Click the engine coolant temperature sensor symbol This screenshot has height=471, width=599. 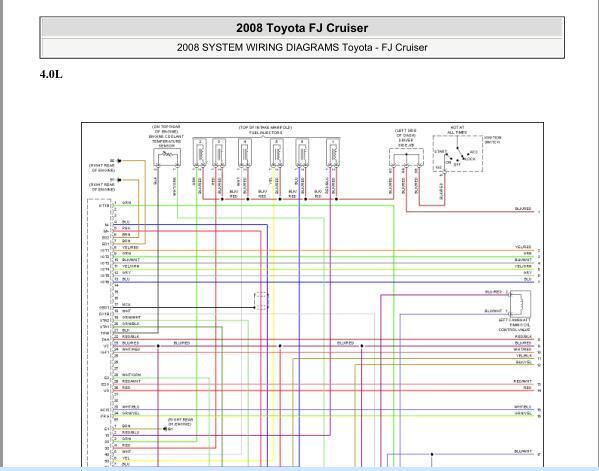point(167,157)
